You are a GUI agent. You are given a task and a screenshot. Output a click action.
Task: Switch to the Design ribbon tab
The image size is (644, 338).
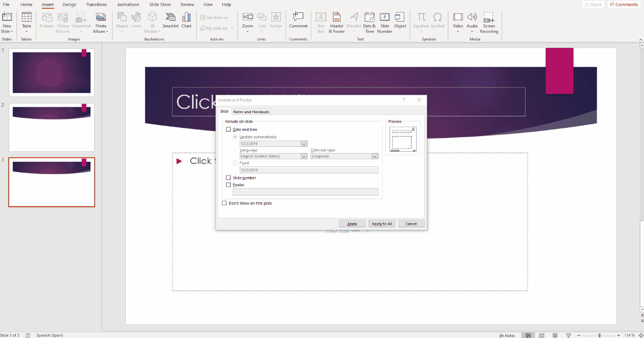(69, 5)
